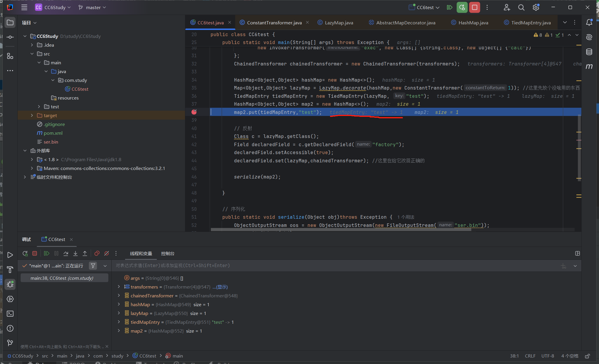Open the CC6test run configuration dropdown
This screenshot has width=599, height=364.
pos(424,7)
